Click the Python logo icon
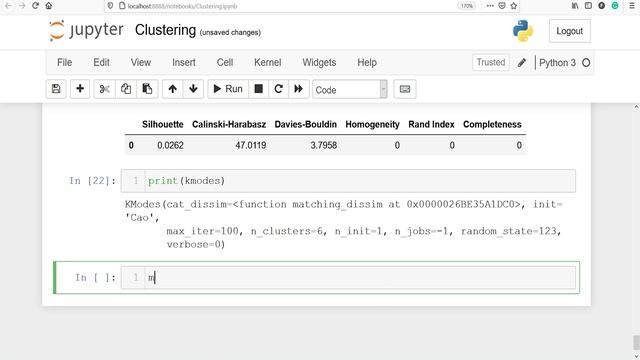Viewport: 640px width, 360px height. pos(523,31)
